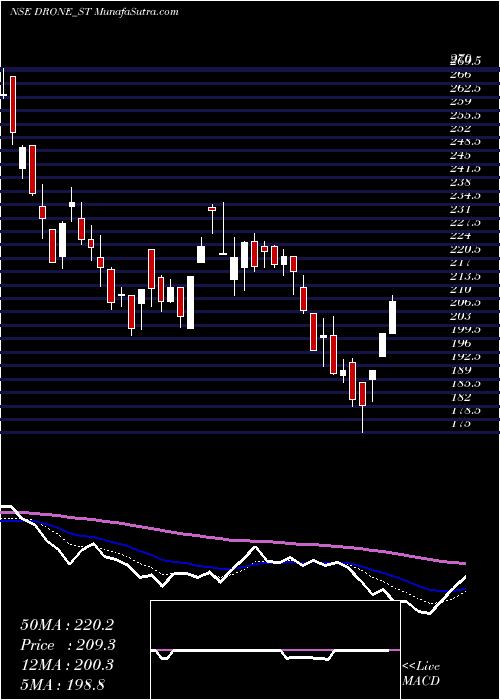Click the 248.5 price axis label

pos(465,142)
